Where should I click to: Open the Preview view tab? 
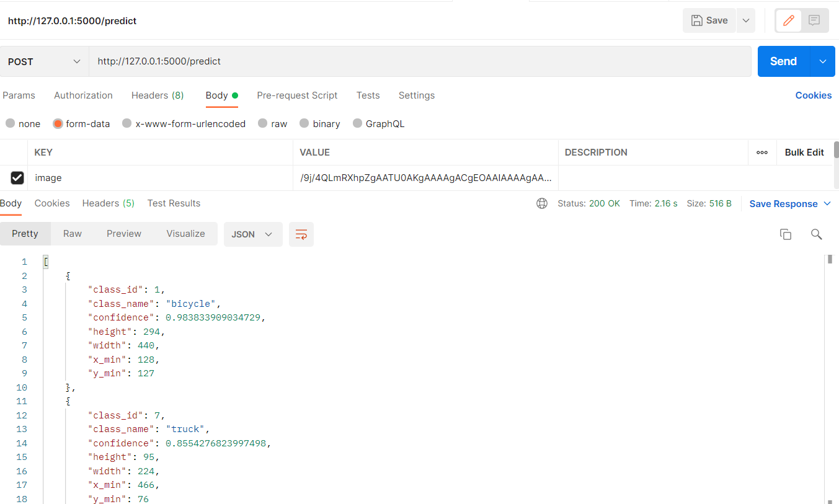point(124,234)
